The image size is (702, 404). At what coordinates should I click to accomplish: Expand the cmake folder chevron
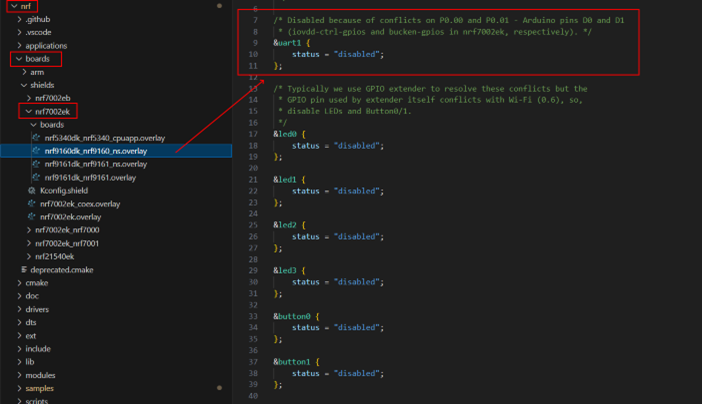pyautogui.click(x=19, y=283)
